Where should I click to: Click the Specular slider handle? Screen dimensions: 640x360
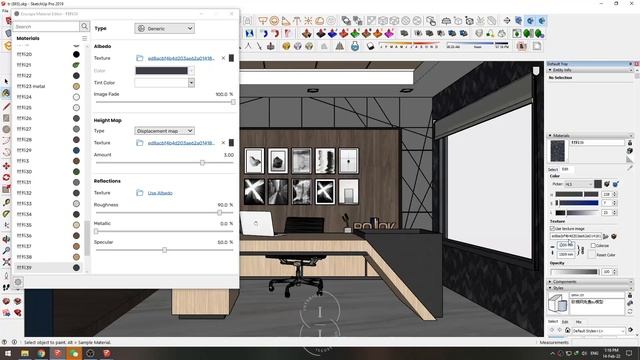point(164,250)
